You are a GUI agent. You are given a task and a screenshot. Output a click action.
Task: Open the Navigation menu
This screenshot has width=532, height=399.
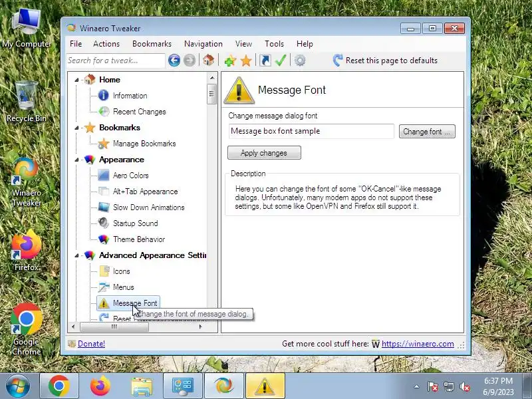tap(203, 44)
